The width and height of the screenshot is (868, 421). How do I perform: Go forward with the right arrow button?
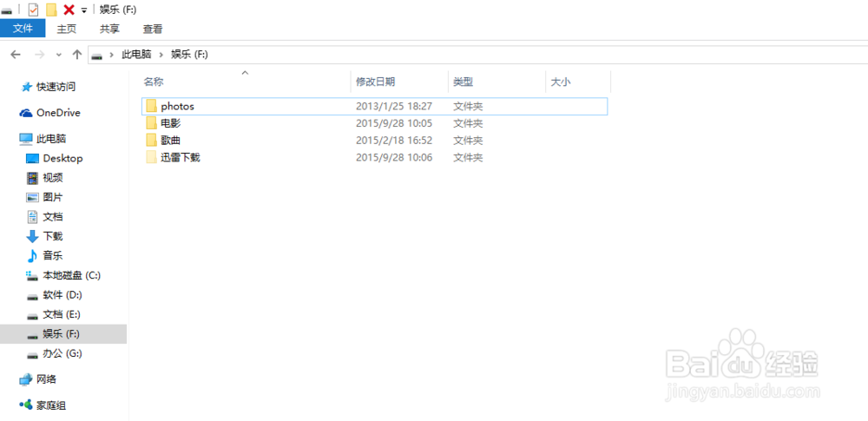(39, 55)
